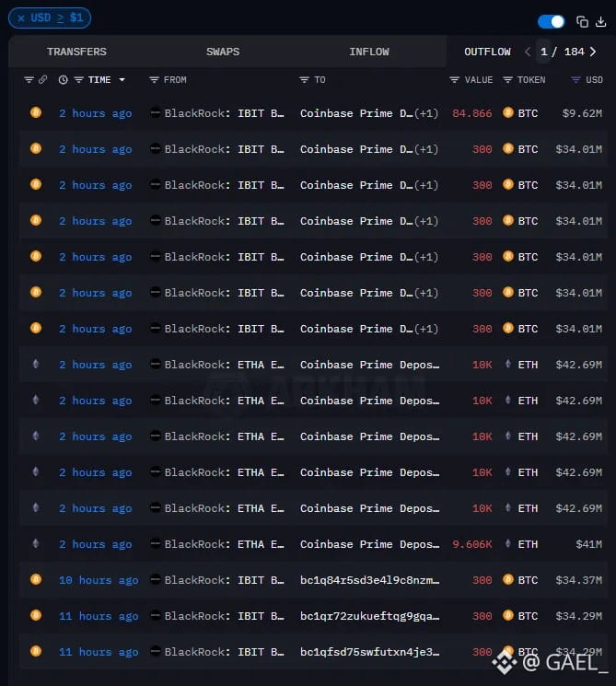
Task: Open the USD column filter
Action: pyautogui.click(x=575, y=79)
